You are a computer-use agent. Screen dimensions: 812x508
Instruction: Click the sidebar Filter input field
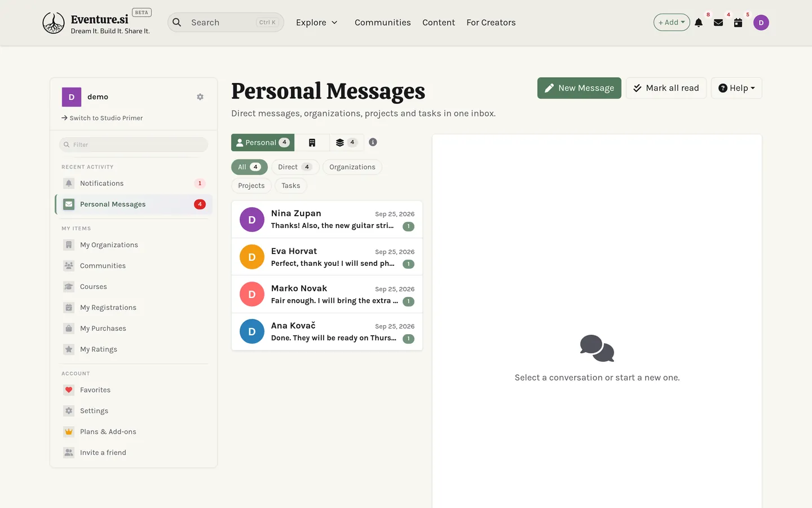pyautogui.click(x=134, y=144)
